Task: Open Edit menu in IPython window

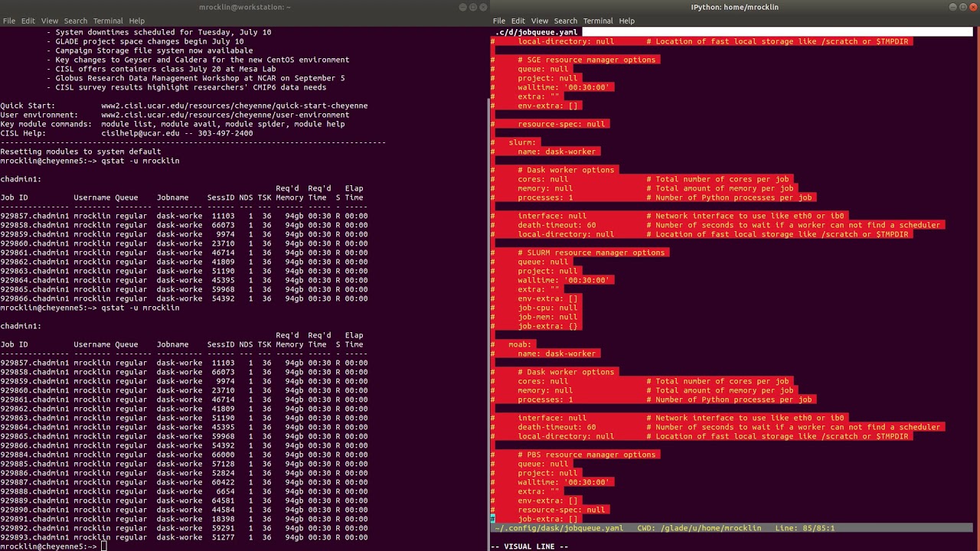Action: point(518,21)
